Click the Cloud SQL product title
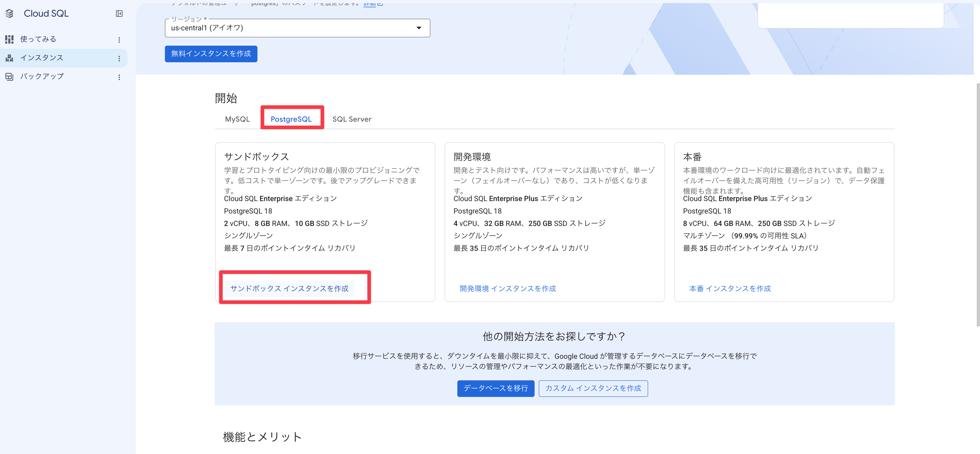 (46, 14)
